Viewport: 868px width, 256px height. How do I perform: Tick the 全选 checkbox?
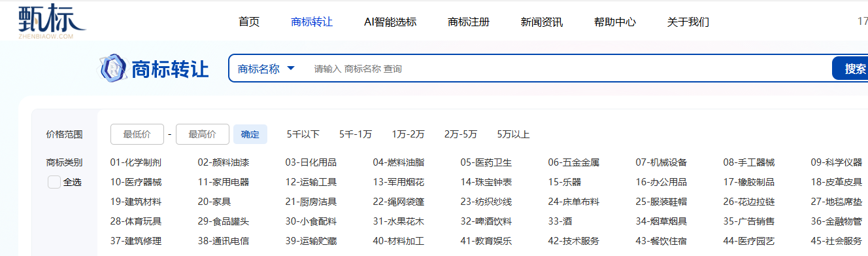click(x=54, y=182)
